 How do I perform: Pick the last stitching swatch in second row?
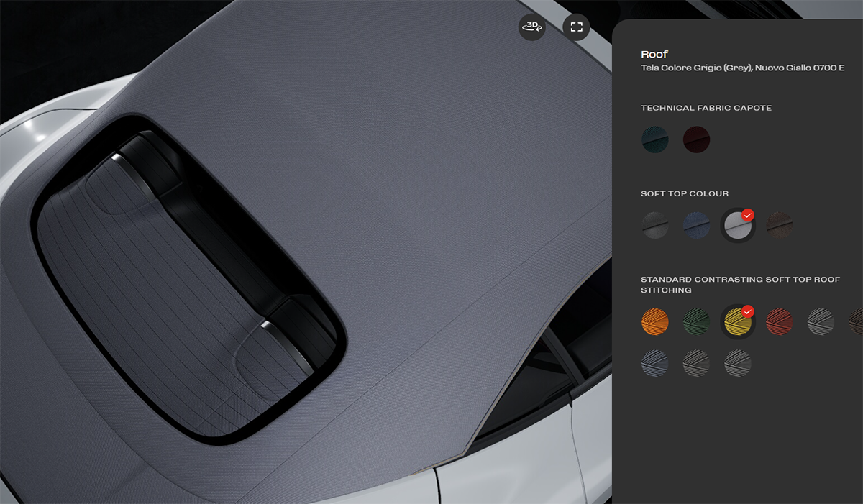coord(738,363)
